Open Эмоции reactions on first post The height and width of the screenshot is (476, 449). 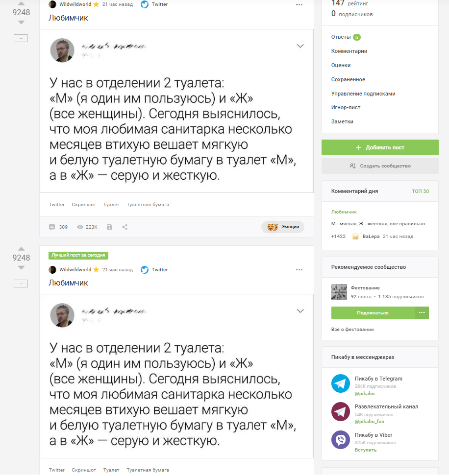[283, 227]
